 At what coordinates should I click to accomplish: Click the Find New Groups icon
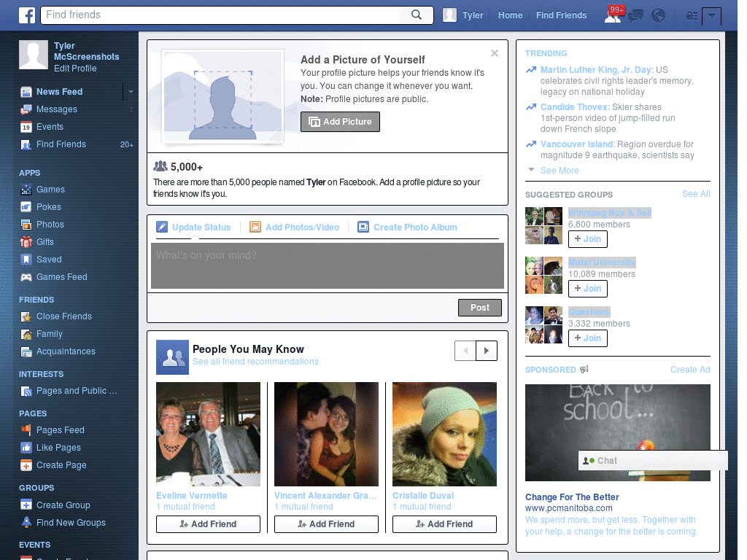pos(26,522)
